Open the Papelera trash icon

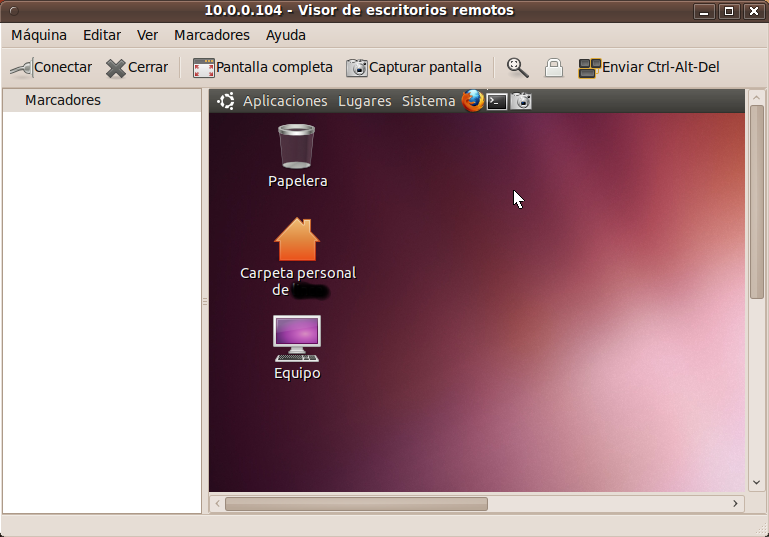coord(296,147)
